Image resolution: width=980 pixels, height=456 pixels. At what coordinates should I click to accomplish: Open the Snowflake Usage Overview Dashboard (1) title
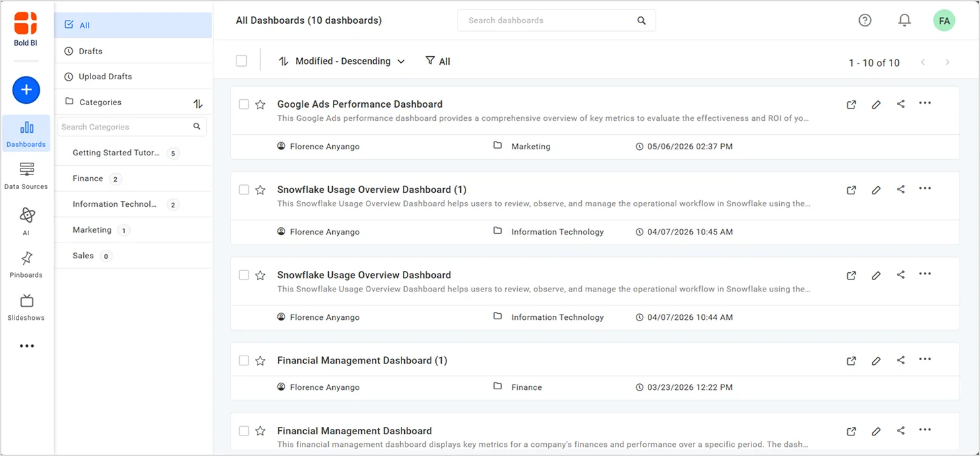[x=372, y=190]
